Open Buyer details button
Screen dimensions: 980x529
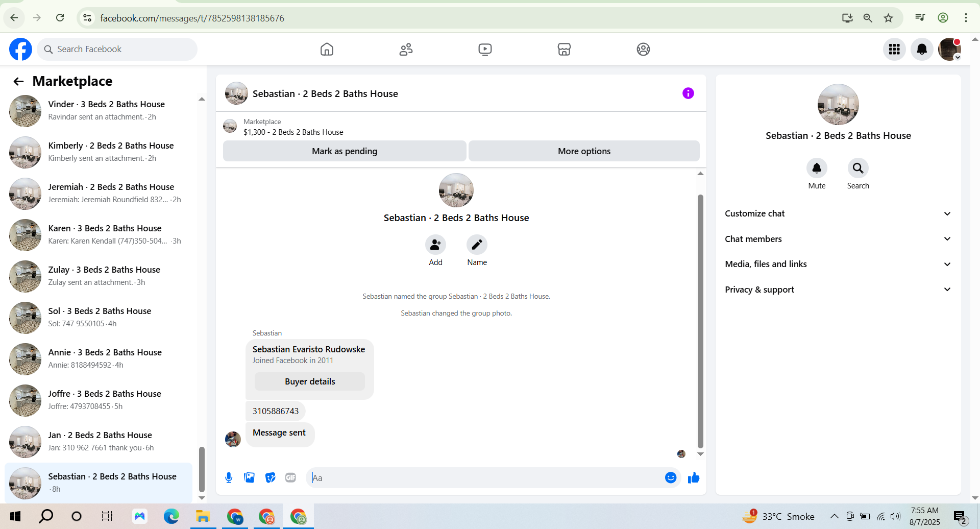pos(310,381)
